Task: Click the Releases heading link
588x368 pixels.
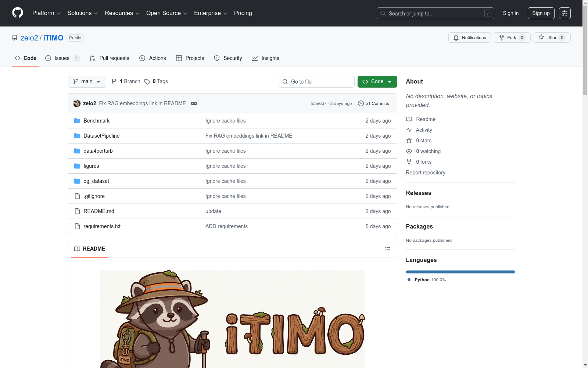Action: [x=419, y=193]
